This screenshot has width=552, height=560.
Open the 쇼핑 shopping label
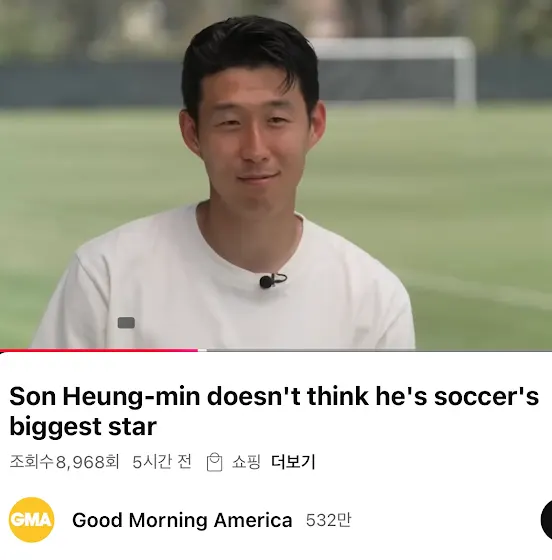pyautogui.click(x=246, y=462)
